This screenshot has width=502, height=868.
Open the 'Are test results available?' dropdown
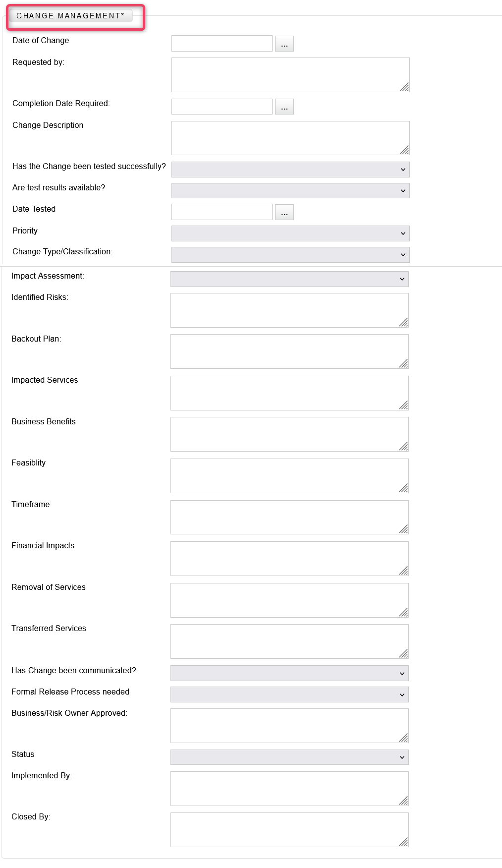coord(290,191)
